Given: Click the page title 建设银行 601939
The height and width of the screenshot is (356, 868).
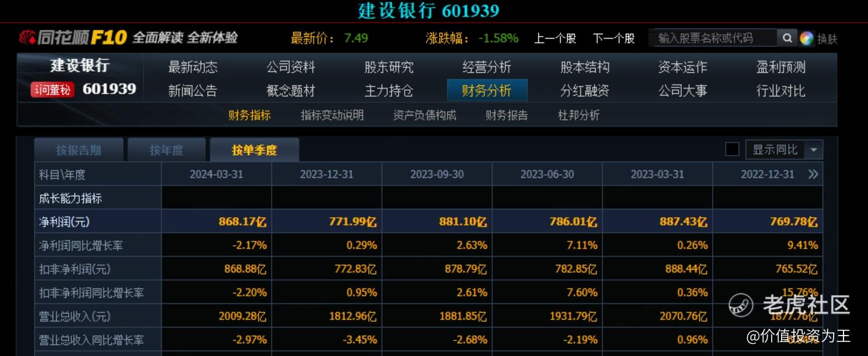Looking at the screenshot, I should 429,11.
